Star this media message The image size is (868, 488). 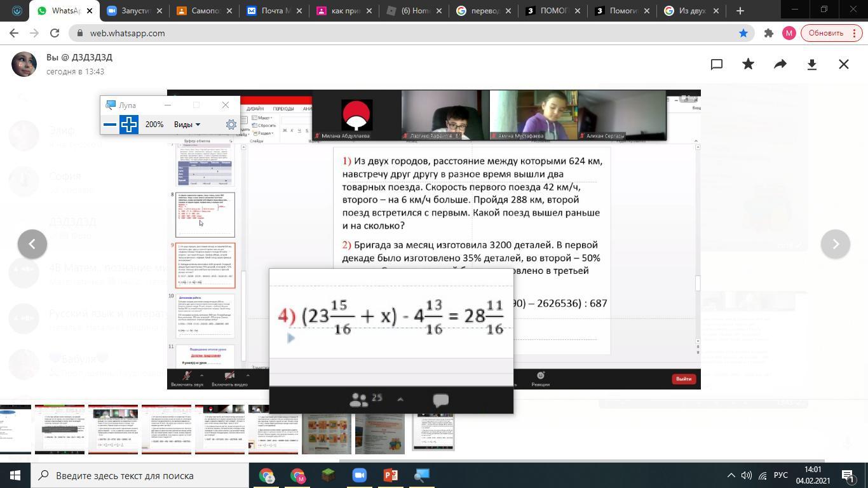[749, 64]
